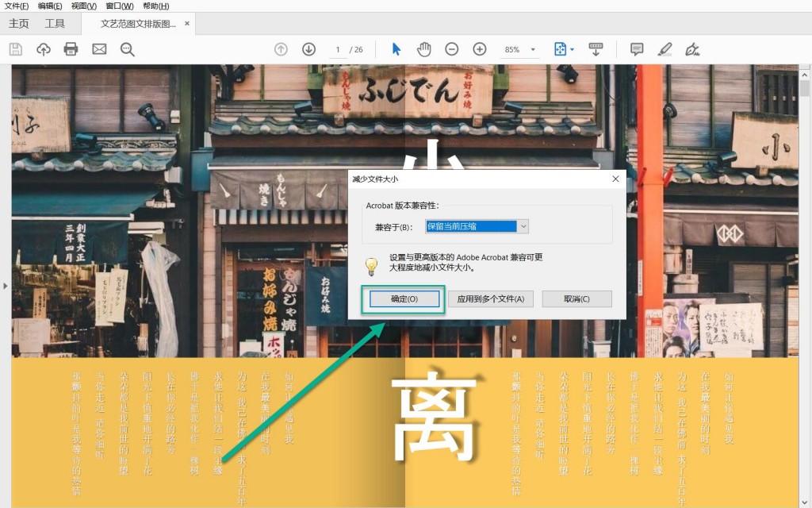
Task: Click 应用到多个文件(A) button
Action: [x=490, y=299]
